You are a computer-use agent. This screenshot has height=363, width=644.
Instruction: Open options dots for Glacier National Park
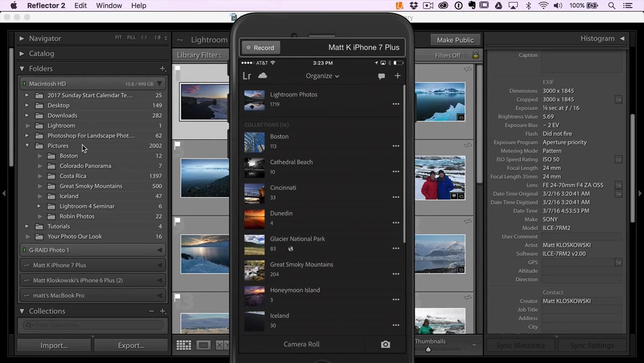396,249
